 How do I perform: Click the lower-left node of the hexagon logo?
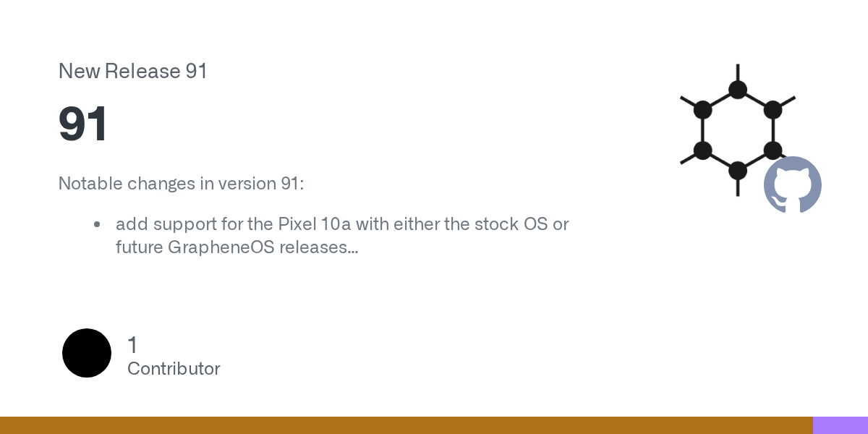702,150
